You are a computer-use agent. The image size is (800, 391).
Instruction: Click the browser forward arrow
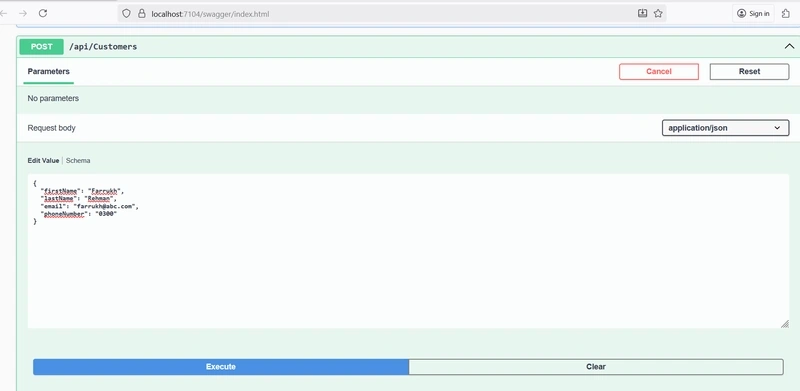click(22, 14)
